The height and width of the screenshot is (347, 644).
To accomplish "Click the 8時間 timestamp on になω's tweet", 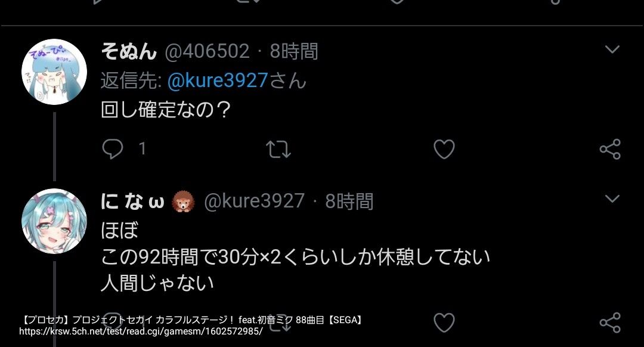I will [349, 201].
